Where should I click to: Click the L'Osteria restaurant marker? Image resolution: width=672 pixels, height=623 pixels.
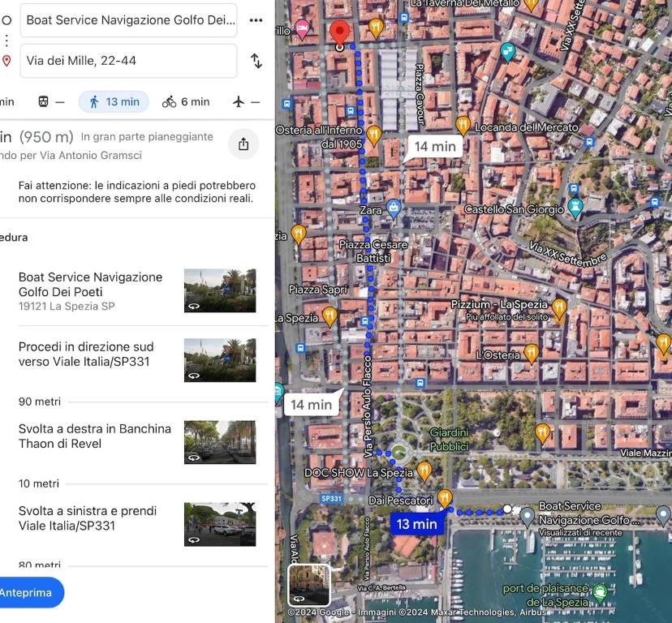click(x=531, y=354)
